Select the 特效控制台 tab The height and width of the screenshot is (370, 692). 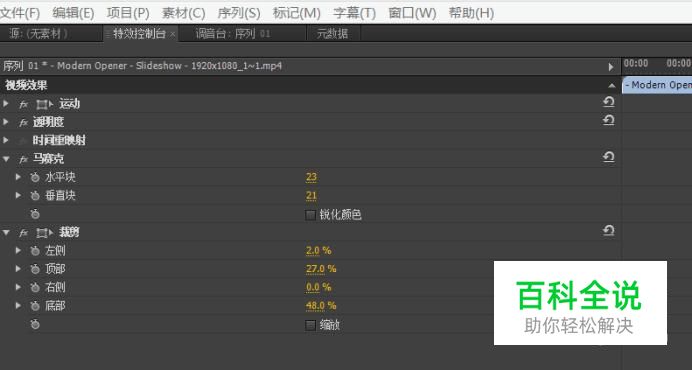(139, 34)
